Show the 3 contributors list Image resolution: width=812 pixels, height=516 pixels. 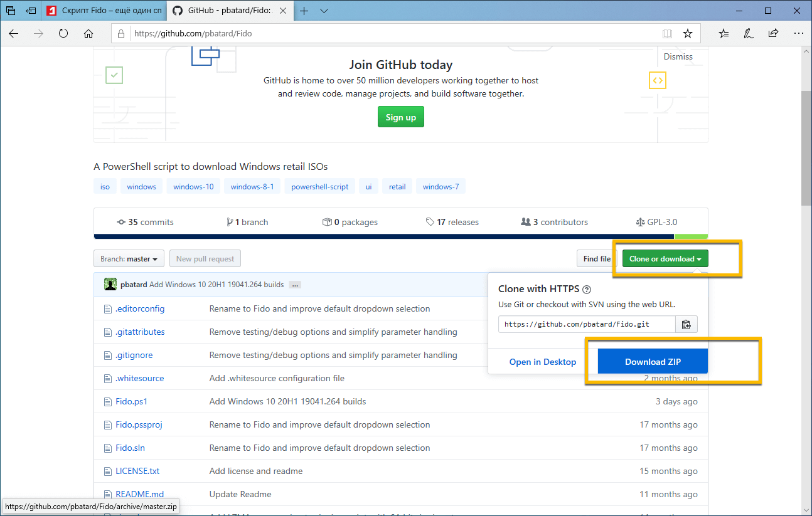point(555,222)
